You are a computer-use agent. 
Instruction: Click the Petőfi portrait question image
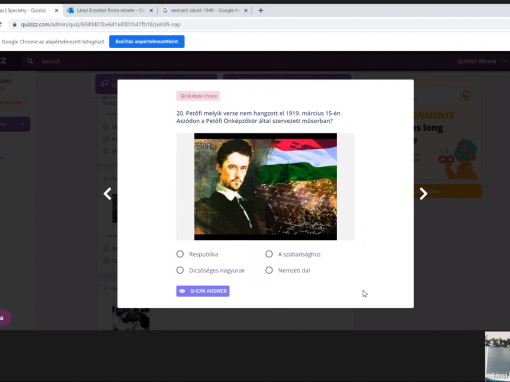(265, 186)
